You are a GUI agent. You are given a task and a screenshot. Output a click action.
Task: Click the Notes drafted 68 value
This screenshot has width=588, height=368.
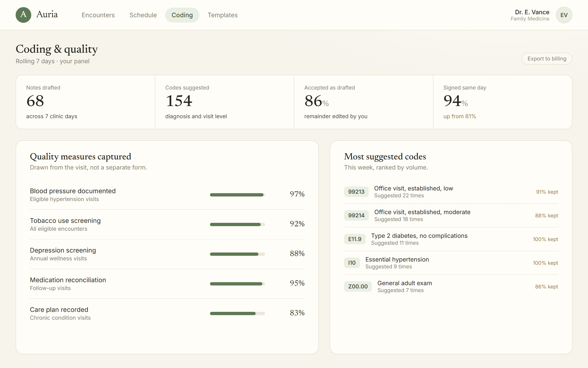coord(35,101)
